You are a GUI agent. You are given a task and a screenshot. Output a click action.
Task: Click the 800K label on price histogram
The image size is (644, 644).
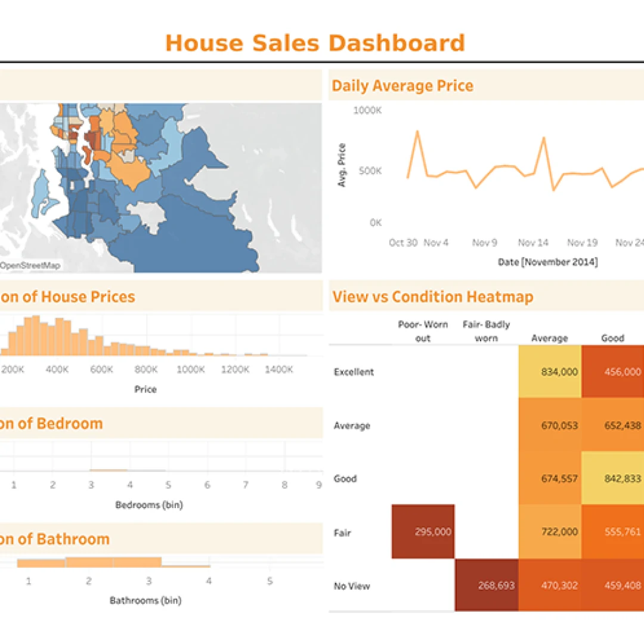pos(146,369)
